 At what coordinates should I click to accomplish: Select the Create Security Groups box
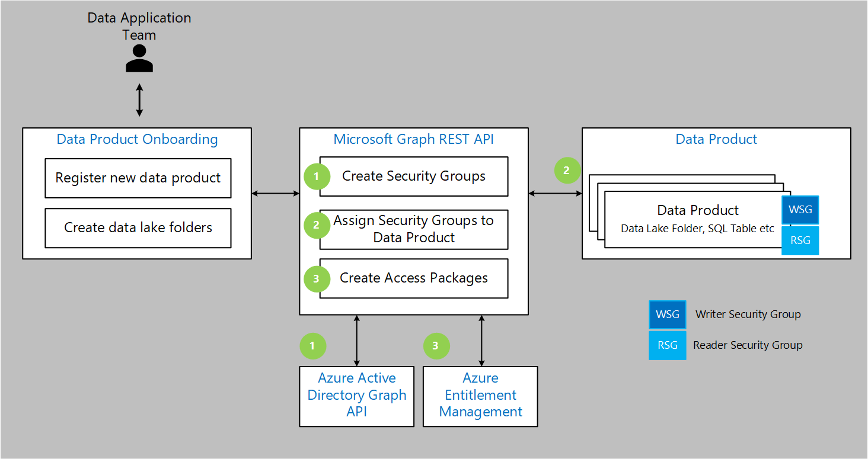(x=414, y=176)
